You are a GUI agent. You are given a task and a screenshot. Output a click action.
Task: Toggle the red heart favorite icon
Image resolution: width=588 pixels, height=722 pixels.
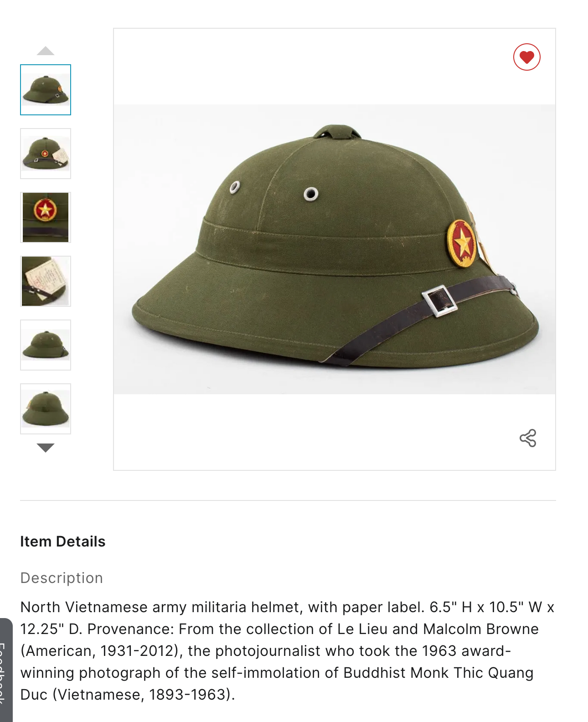(x=526, y=57)
